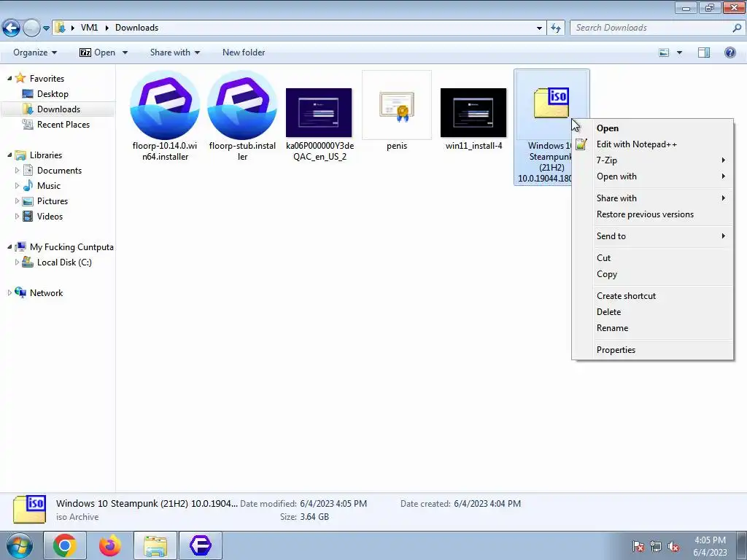The height and width of the screenshot is (560, 747).
Task: Open Properties from the context menu
Action: pos(653,350)
